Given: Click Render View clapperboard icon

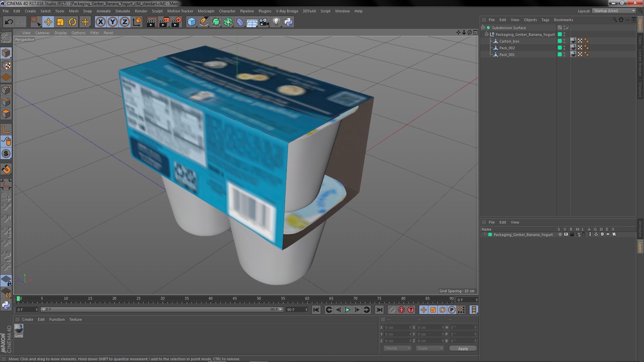Looking at the screenshot, I should [x=152, y=22].
